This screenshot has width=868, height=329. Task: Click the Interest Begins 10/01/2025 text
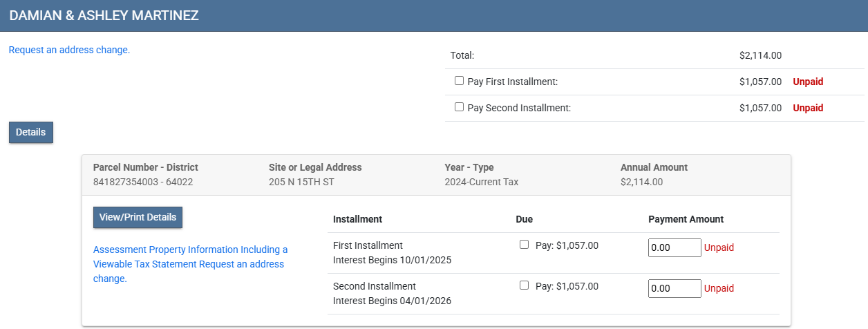tap(392, 260)
